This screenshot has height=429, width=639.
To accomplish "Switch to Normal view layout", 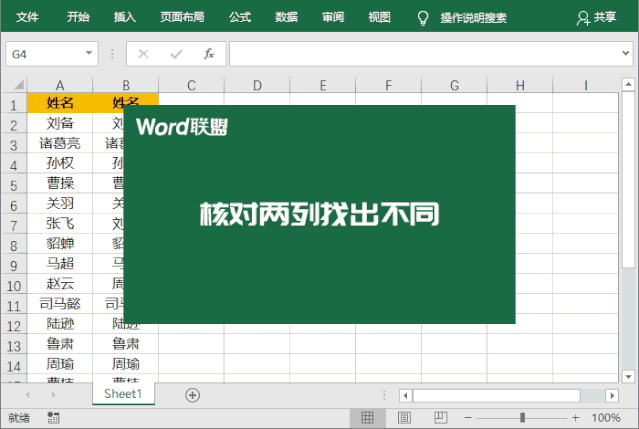I will point(367,417).
